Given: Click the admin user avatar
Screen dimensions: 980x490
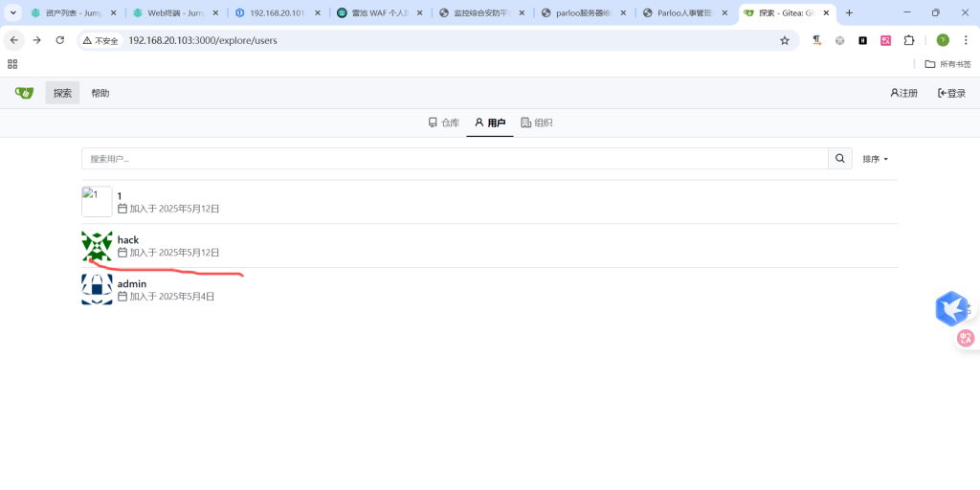Looking at the screenshot, I should [97, 289].
